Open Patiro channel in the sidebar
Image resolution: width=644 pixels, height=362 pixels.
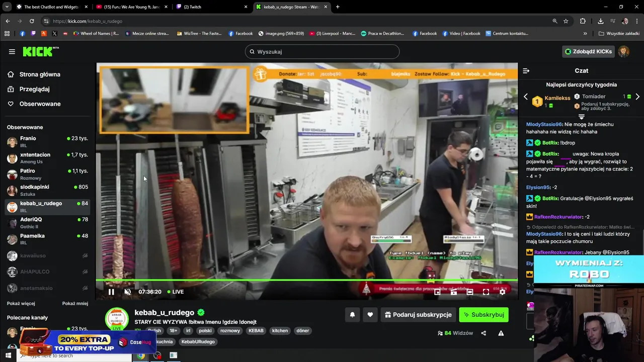tap(48, 174)
